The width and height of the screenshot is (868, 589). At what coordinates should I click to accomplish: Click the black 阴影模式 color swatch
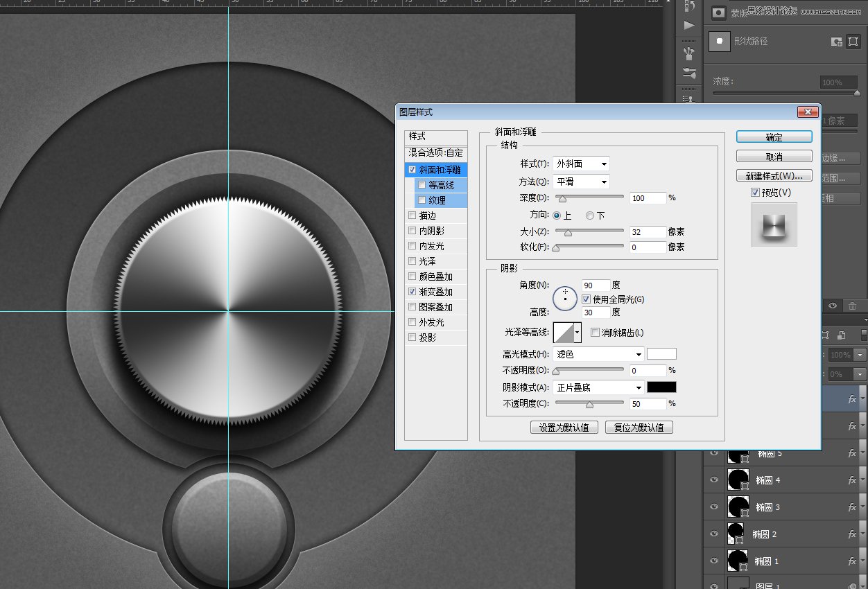tap(661, 387)
